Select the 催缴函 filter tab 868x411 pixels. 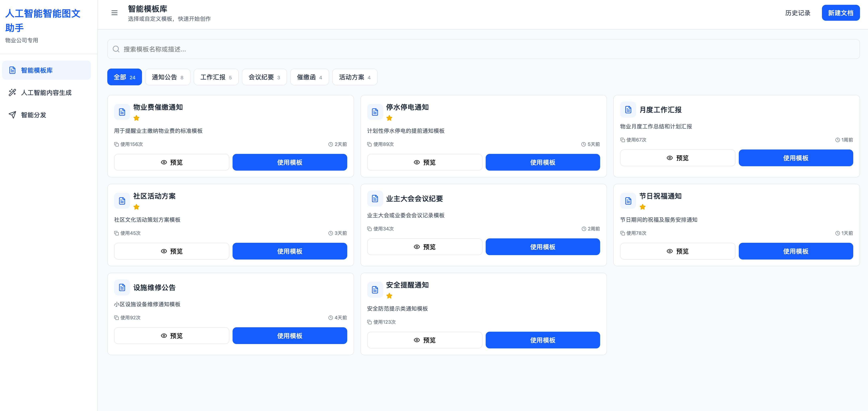310,77
